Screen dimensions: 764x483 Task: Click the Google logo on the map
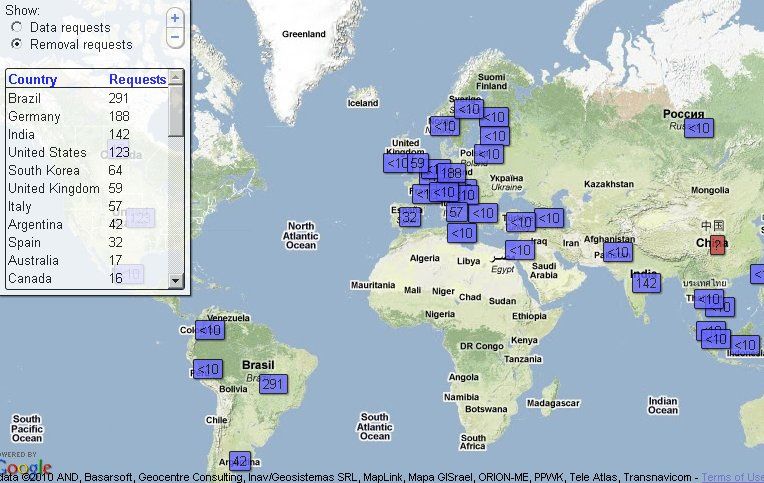click(25, 468)
